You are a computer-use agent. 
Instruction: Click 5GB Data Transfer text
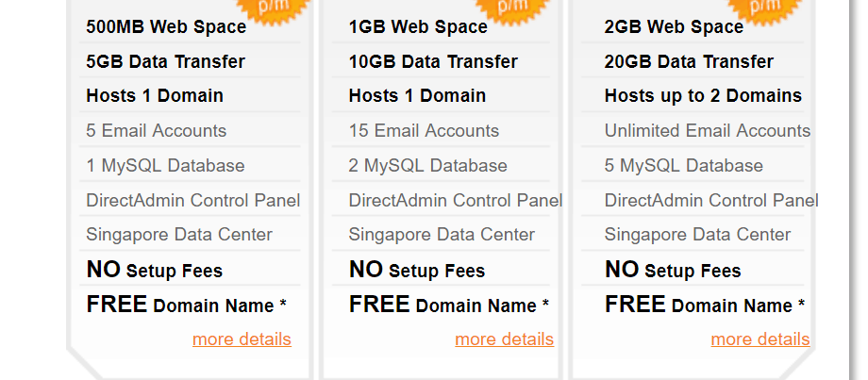[x=165, y=61]
